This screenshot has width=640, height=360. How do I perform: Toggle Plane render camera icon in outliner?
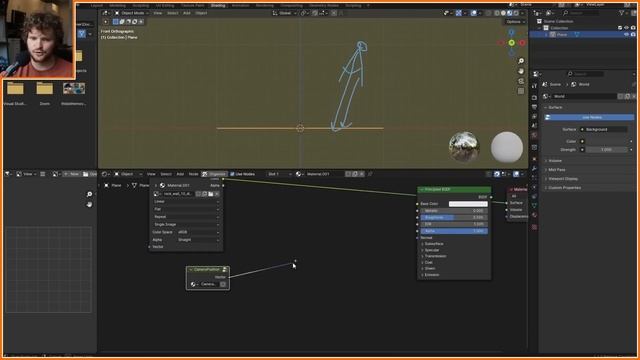point(633,35)
